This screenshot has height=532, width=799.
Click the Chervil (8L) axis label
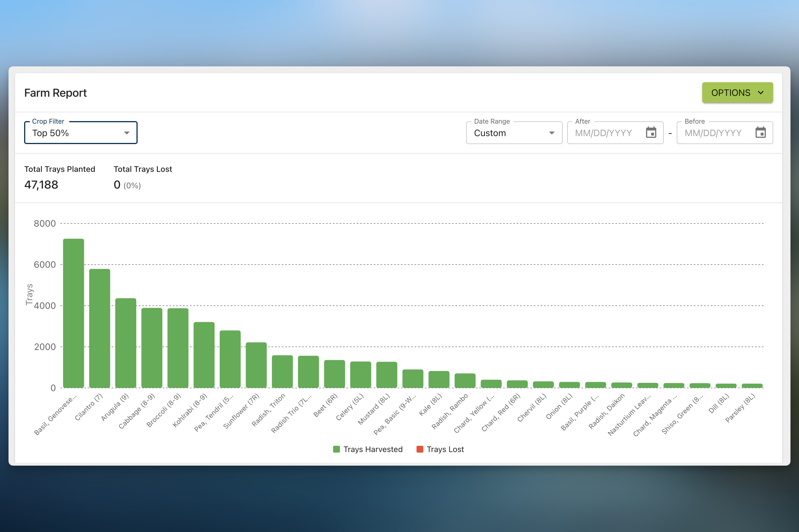click(x=532, y=408)
